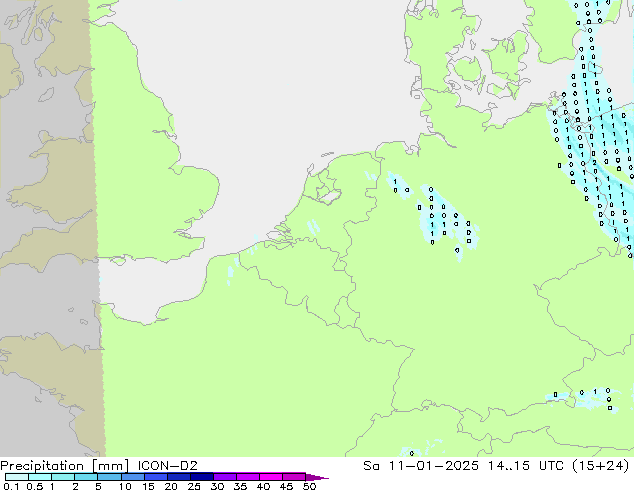Click the date "Sa 11-01-2025" text
The image size is (634, 490).
(x=421, y=466)
